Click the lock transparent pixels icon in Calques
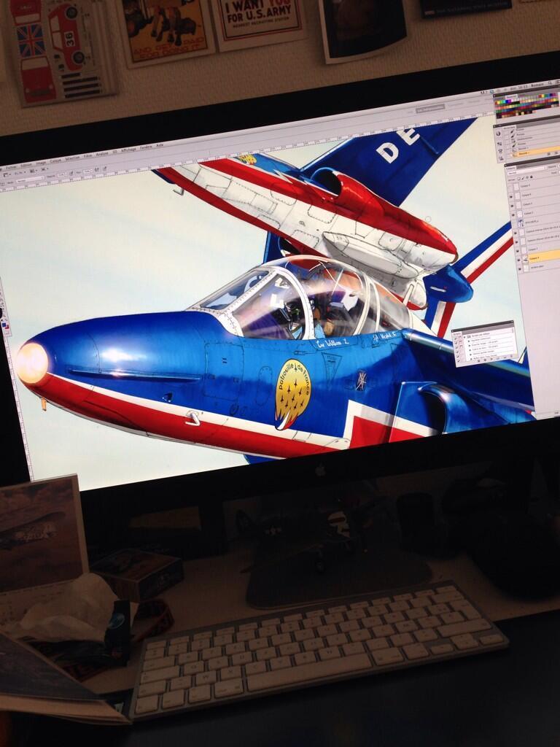The image size is (560, 747). click(x=518, y=179)
